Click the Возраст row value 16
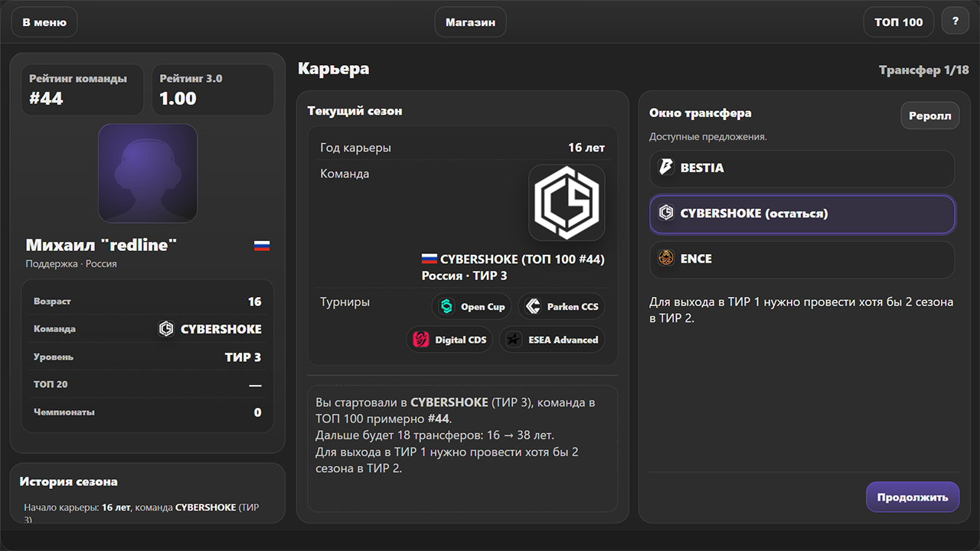 [x=255, y=302]
